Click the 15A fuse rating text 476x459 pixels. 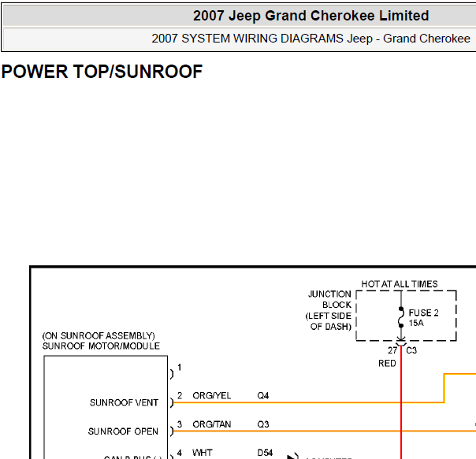click(416, 323)
